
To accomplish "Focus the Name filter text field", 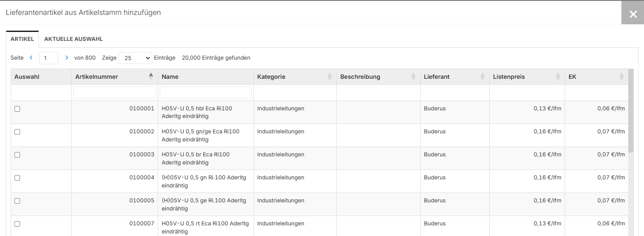I will click(x=206, y=93).
